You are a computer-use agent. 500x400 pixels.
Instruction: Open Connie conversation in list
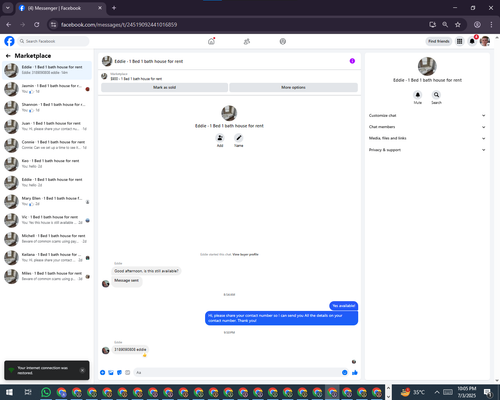[x=47, y=145]
